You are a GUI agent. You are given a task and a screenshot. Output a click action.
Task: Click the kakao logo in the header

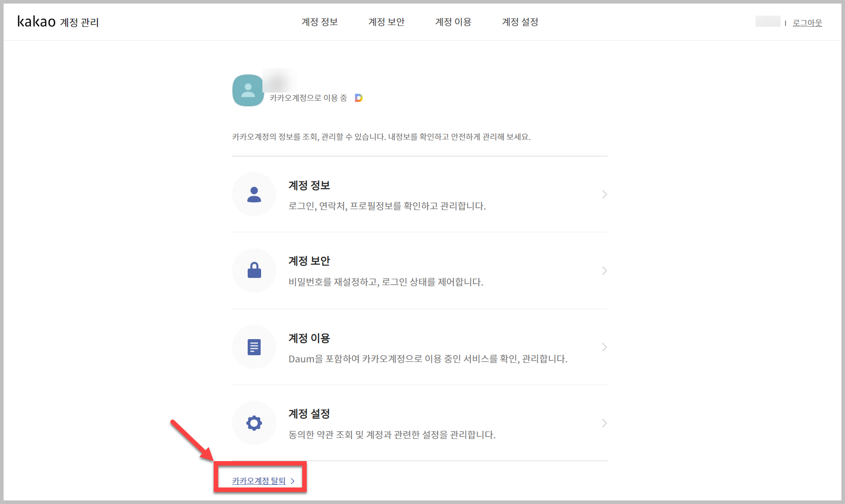(37, 21)
